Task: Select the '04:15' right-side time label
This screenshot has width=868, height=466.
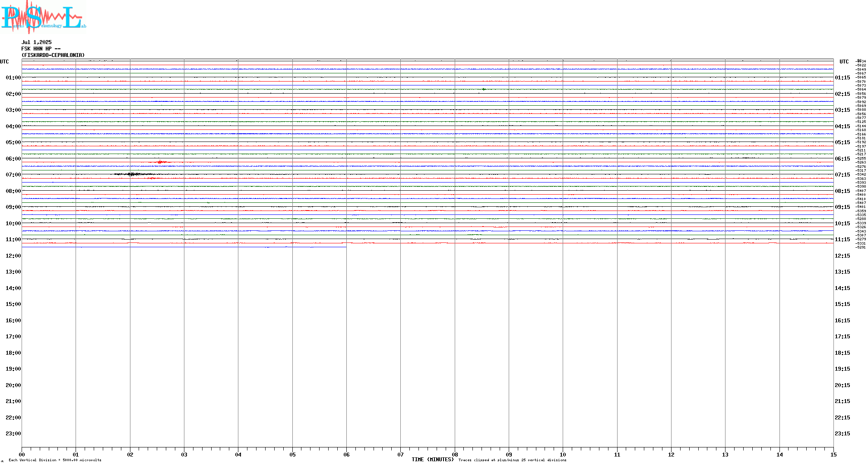Action: click(x=843, y=126)
